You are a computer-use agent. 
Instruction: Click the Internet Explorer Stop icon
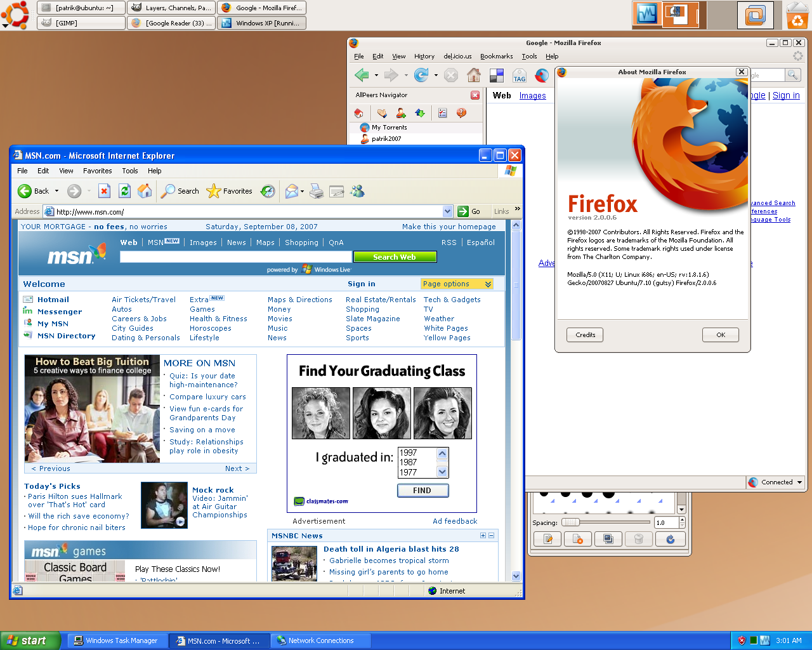coord(105,191)
